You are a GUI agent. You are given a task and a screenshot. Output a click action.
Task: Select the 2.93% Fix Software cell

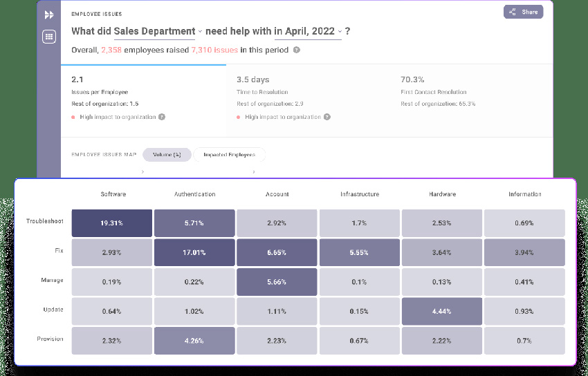point(112,252)
